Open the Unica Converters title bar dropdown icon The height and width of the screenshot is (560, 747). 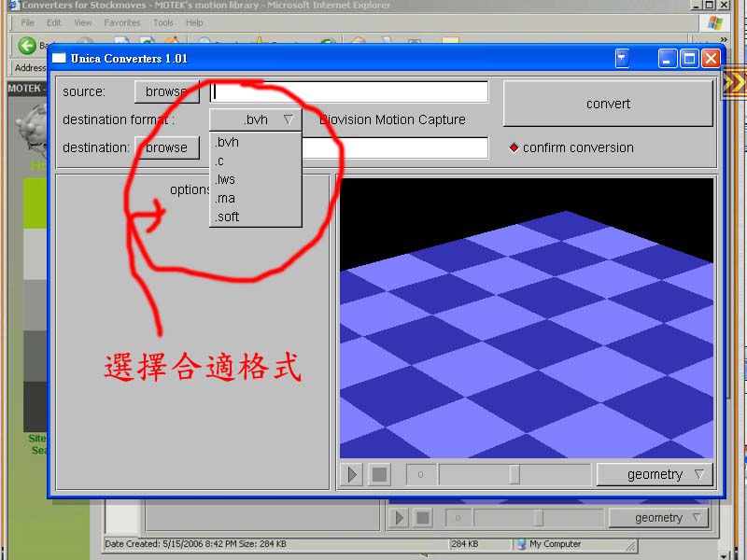pyautogui.click(x=622, y=59)
